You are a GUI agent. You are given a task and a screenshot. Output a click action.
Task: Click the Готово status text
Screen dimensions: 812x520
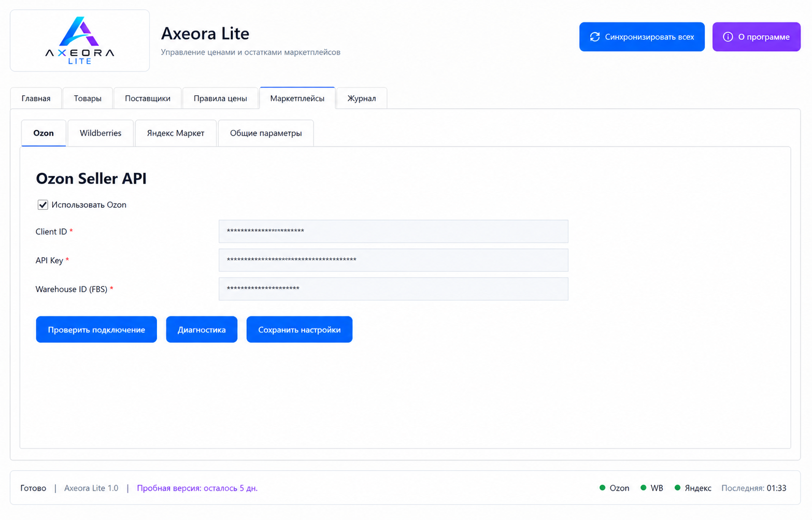pos(33,488)
